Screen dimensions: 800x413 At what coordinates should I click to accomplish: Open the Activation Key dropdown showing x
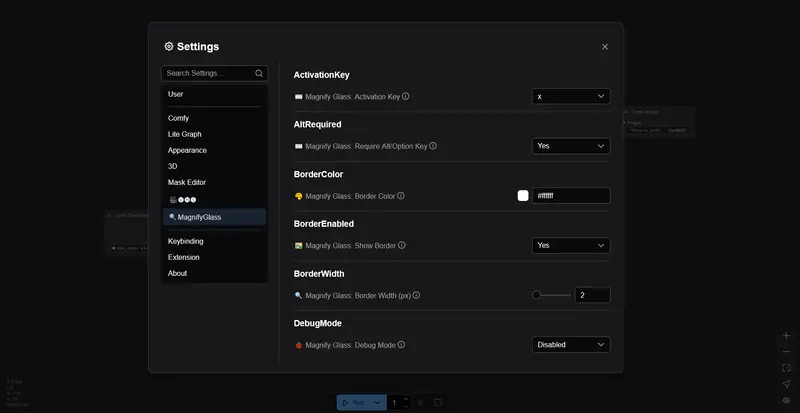coord(571,96)
